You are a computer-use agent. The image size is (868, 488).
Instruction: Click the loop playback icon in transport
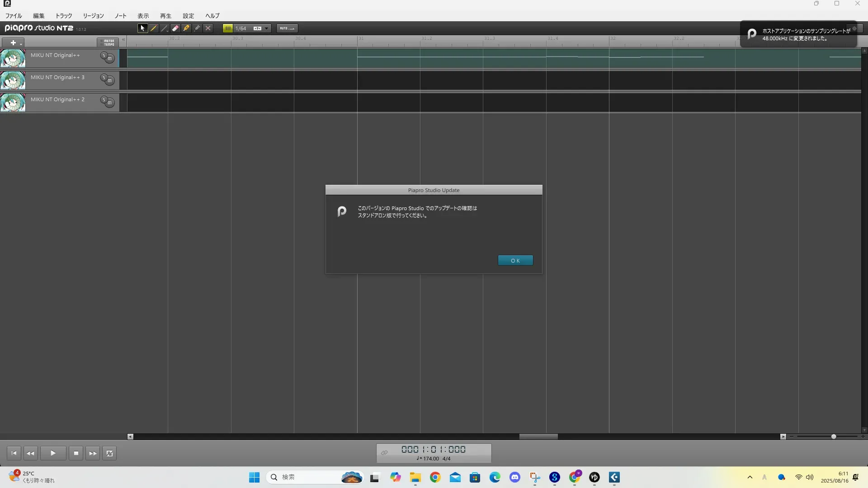(x=109, y=453)
